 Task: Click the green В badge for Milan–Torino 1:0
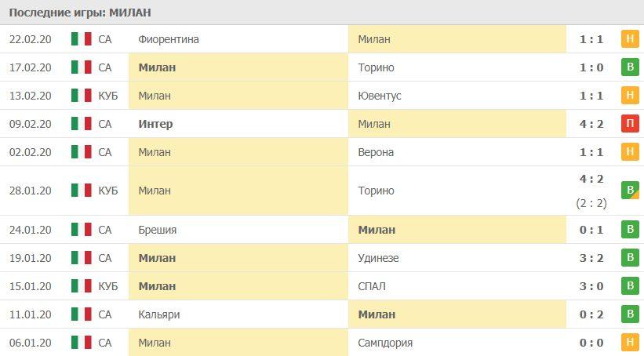629,67
